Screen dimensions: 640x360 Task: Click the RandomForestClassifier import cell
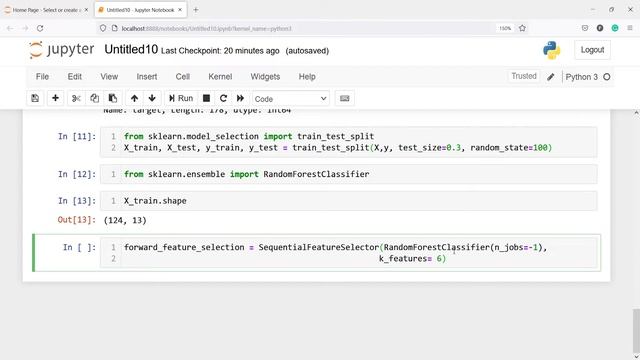(x=349, y=174)
